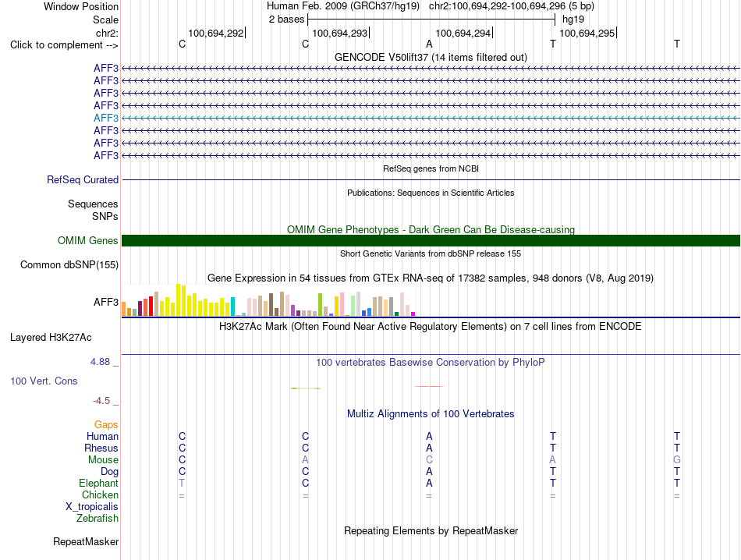
Task: Click the 4.88 PhyloP upper scale value
Action: click(100, 362)
